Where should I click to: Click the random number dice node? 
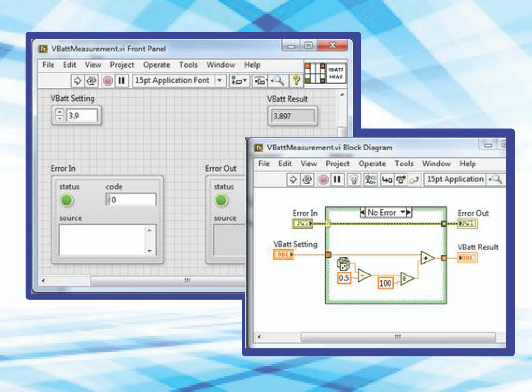[x=343, y=264]
